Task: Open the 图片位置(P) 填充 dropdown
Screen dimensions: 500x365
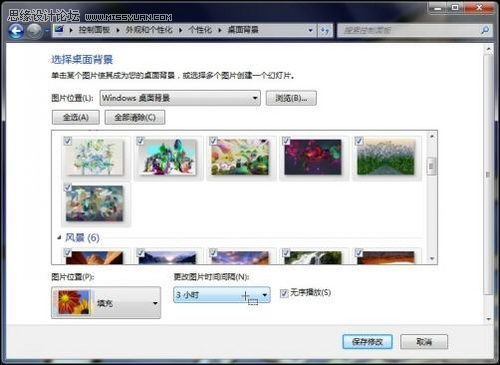Action: pyautogui.click(x=106, y=303)
